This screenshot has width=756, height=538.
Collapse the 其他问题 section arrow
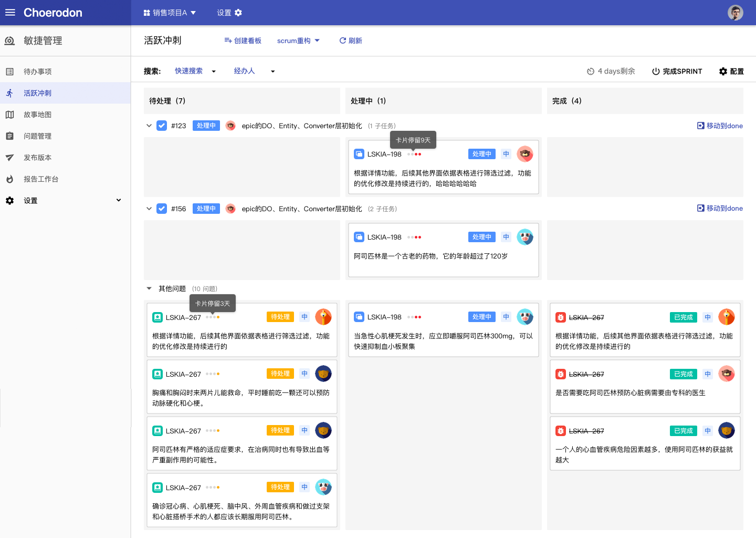coord(149,288)
